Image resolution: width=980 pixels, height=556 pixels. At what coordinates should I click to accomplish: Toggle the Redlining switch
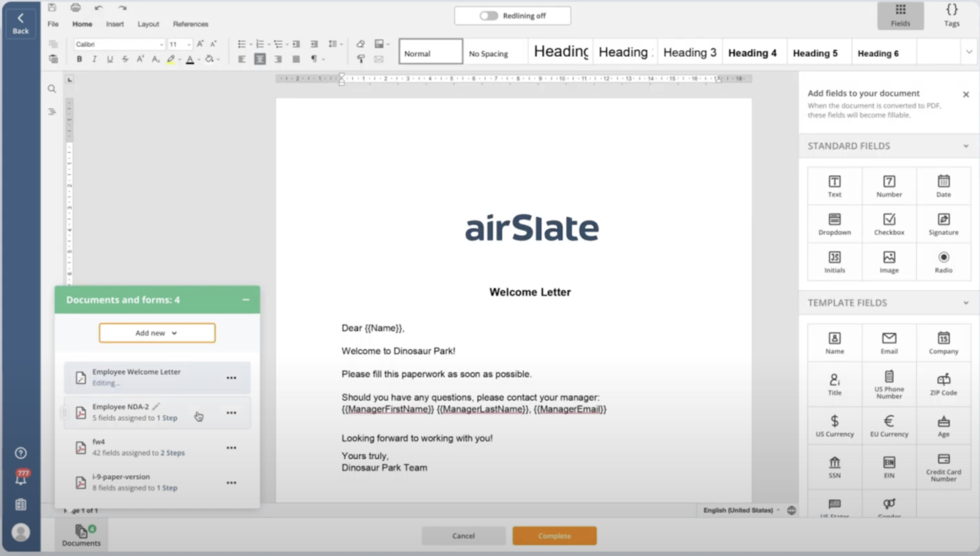click(489, 16)
